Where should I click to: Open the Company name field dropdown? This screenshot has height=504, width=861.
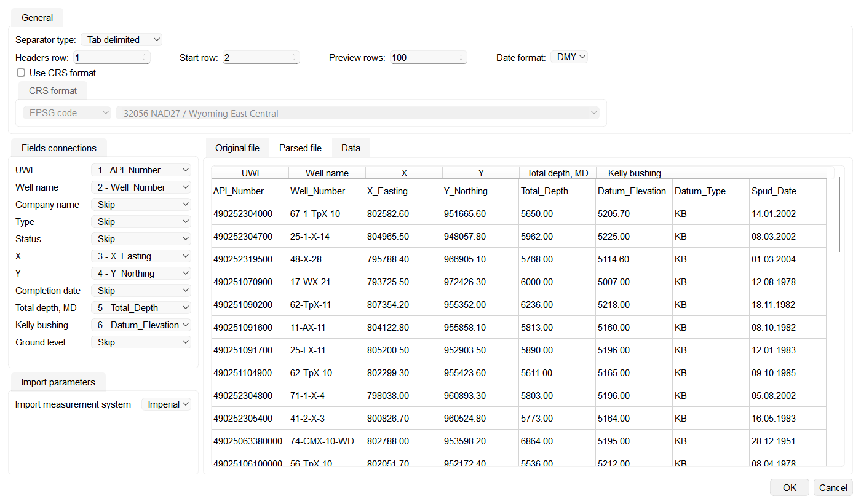tap(141, 204)
